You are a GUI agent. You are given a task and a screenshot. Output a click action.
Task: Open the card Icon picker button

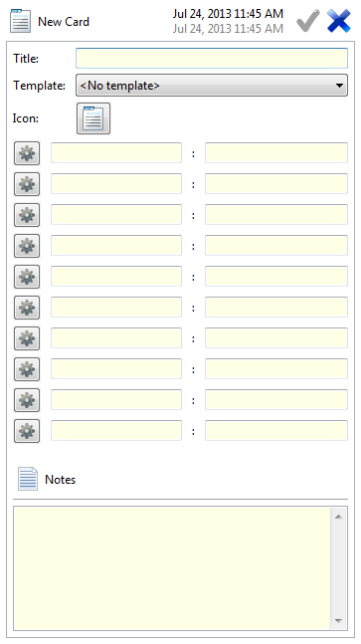[x=93, y=118]
